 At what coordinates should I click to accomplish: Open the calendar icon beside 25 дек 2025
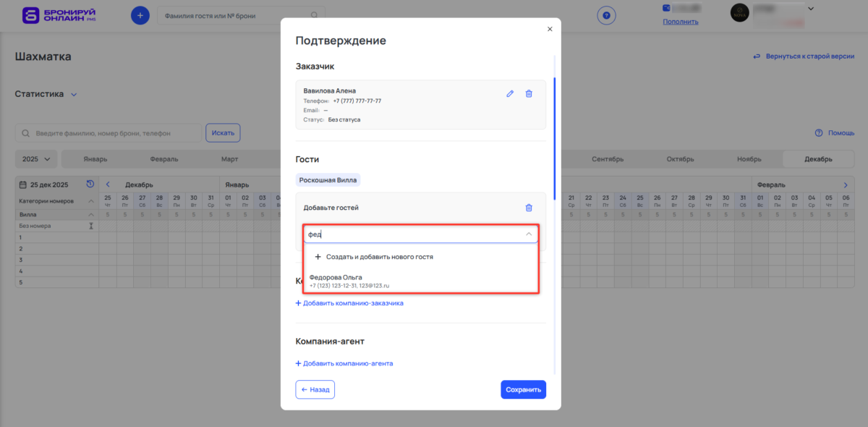tap(23, 185)
